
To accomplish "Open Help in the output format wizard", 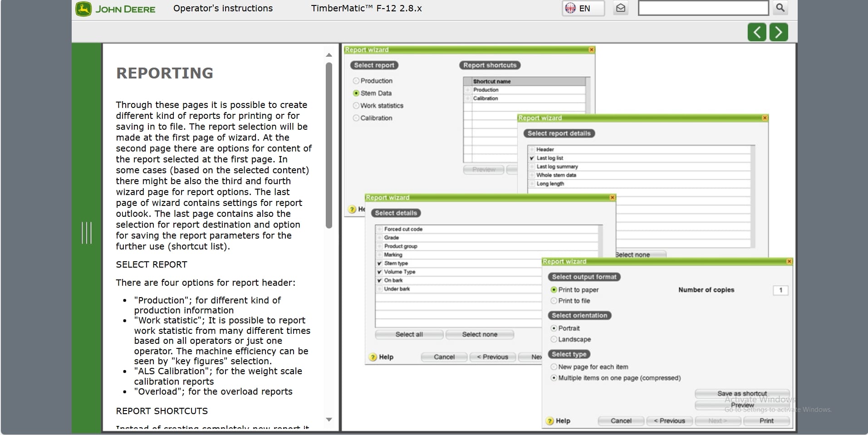I will [x=558, y=421].
